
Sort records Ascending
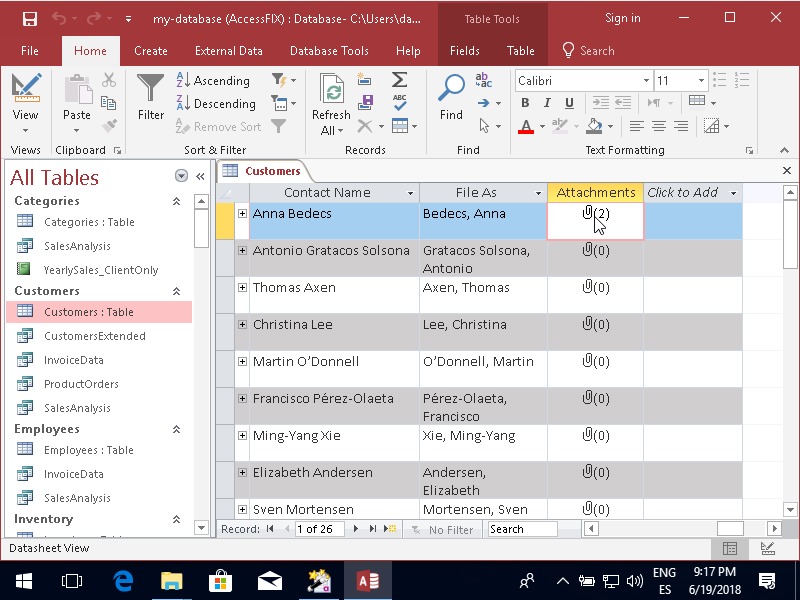click(213, 81)
